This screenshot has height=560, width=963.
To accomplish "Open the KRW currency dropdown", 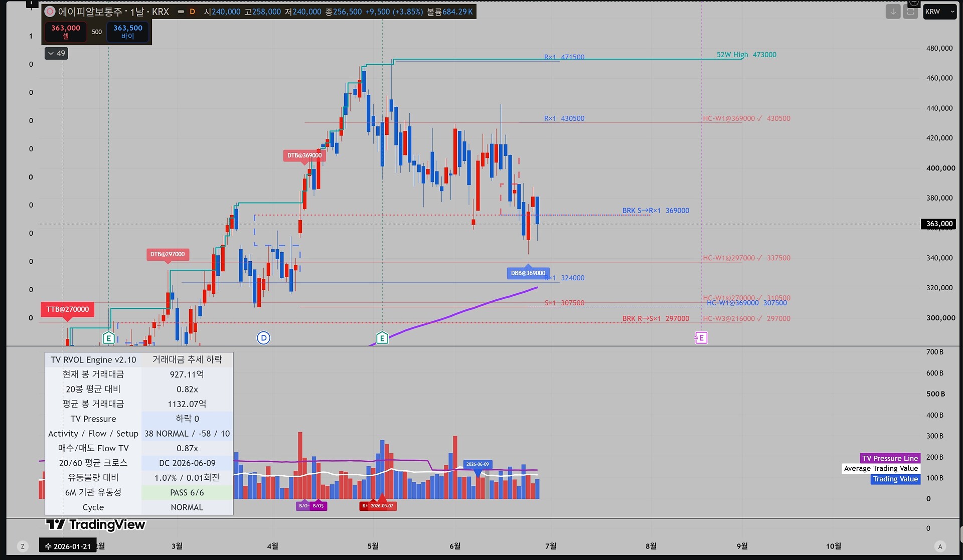I will 940,12.
